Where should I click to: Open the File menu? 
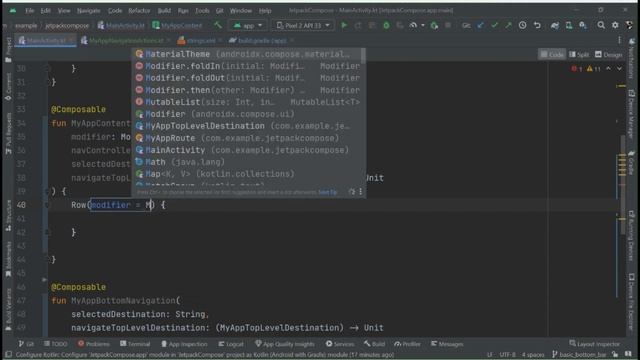30,11
